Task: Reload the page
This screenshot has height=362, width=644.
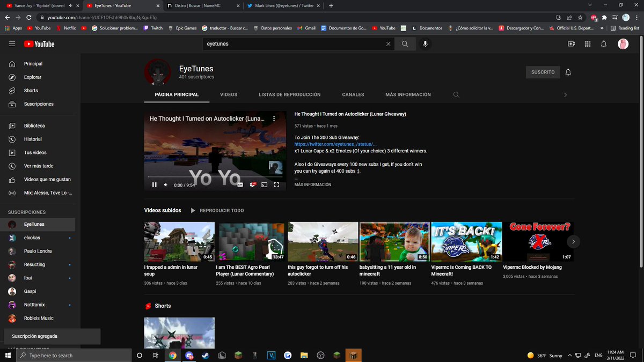Action: (x=30, y=17)
